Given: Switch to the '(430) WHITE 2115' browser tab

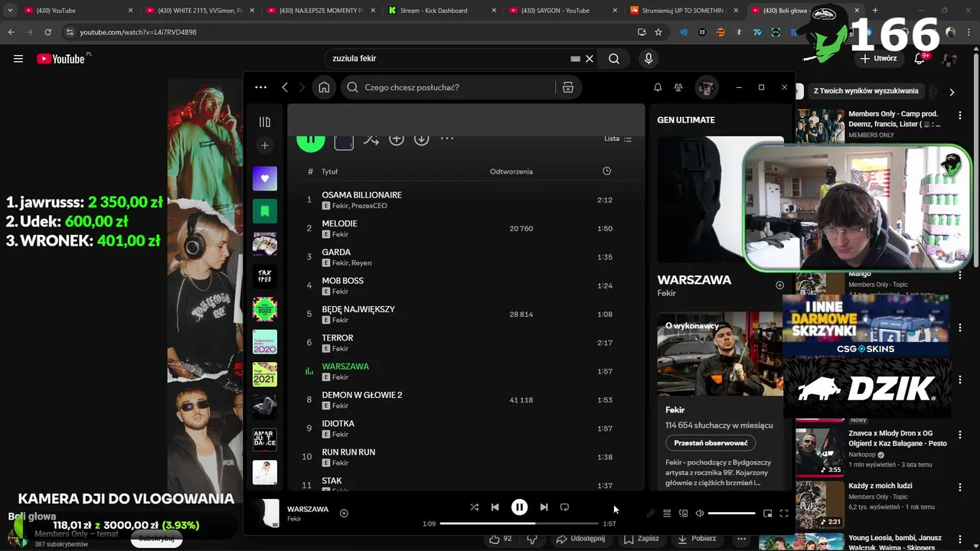Looking at the screenshot, I should (x=200, y=11).
